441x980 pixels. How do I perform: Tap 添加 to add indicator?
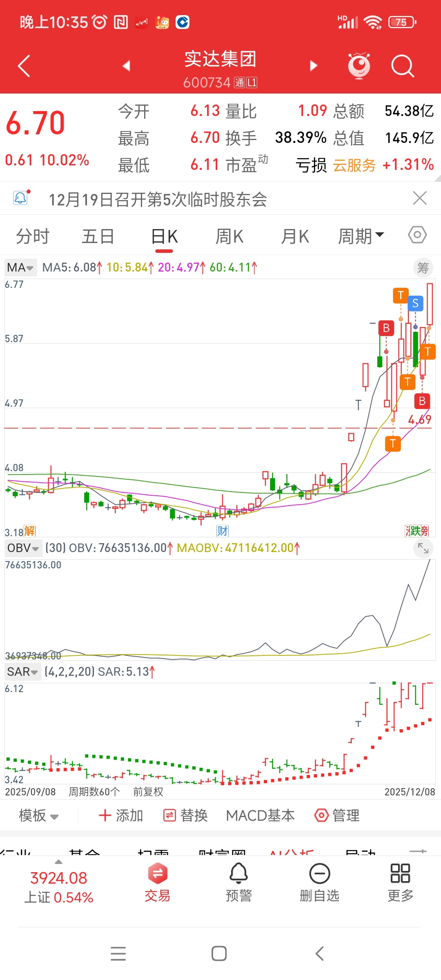point(121,815)
